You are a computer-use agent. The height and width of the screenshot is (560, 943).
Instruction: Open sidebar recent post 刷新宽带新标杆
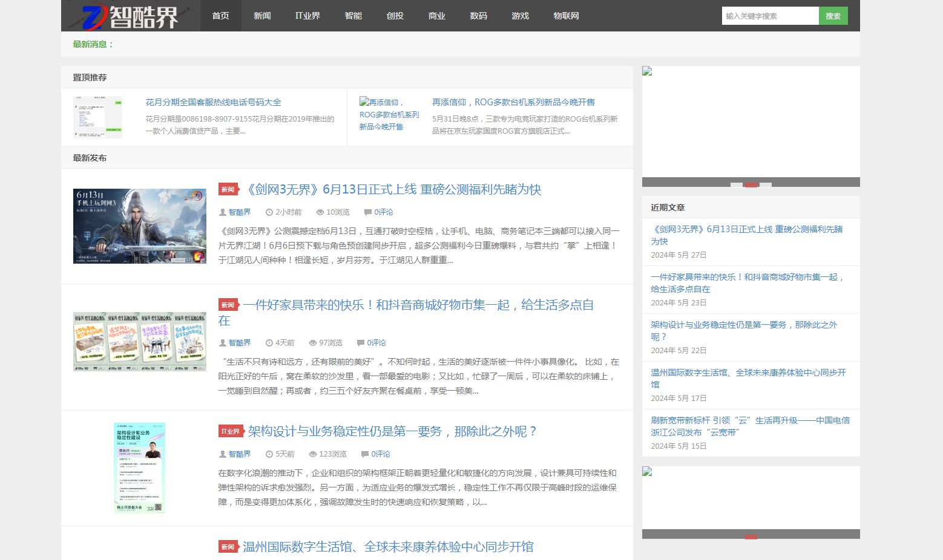(x=751, y=426)
